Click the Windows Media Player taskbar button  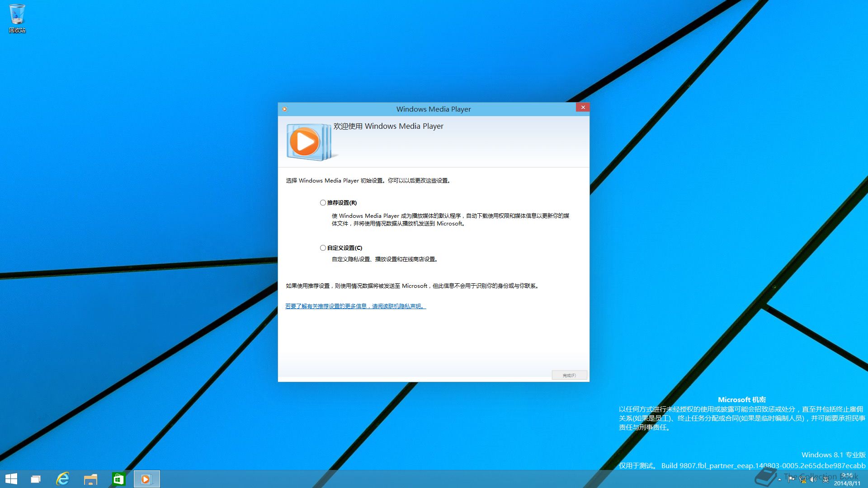[x=146, y=479]
